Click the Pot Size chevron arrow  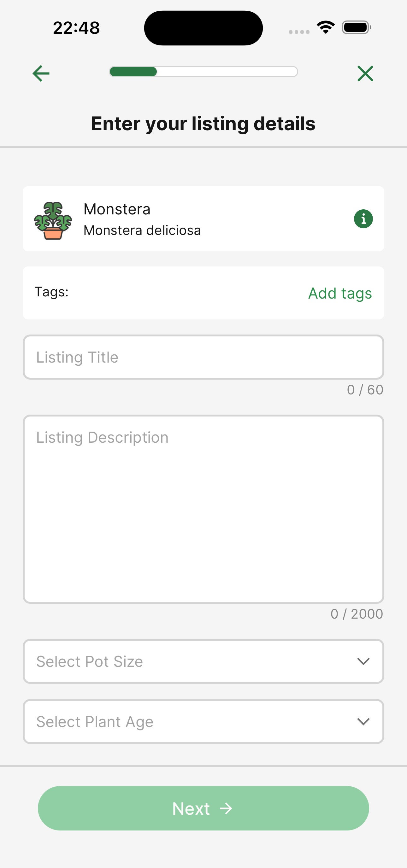point(363,661)
